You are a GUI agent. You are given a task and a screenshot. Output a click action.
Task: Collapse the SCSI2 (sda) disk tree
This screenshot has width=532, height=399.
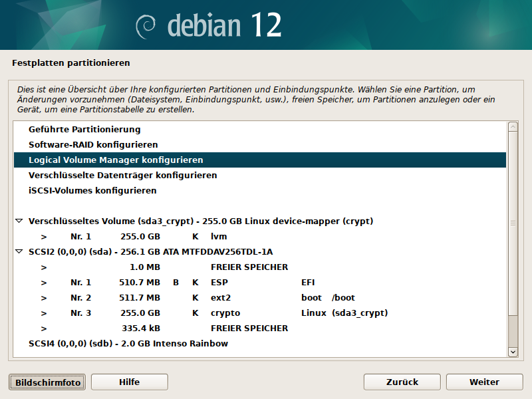point(19,252)
